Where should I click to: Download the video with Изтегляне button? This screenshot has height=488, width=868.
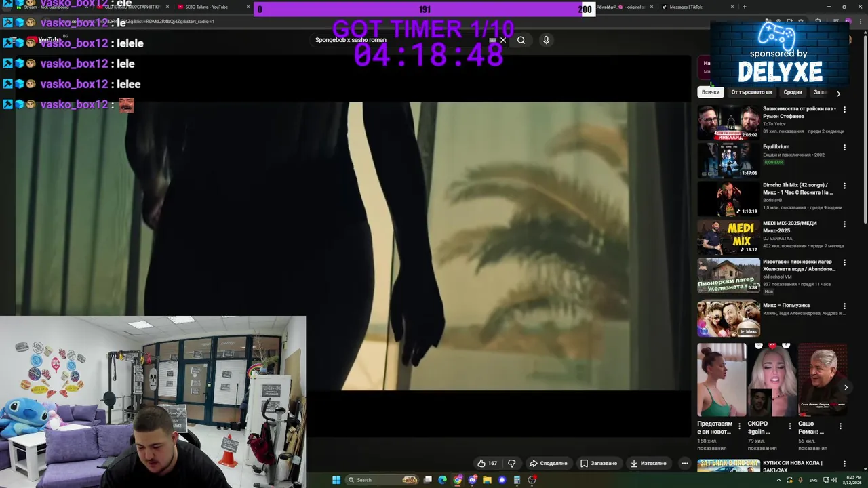pyautogui.click(x=648, y=464)
